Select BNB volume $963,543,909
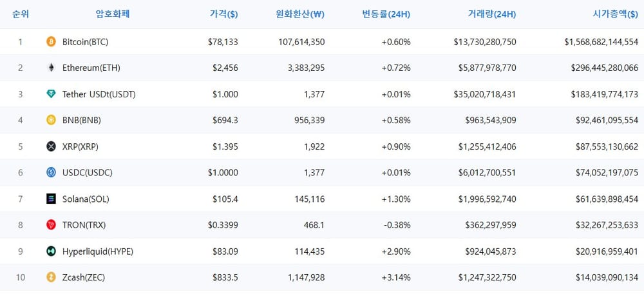This screenshot has width=644, height=296. (491, 121)
